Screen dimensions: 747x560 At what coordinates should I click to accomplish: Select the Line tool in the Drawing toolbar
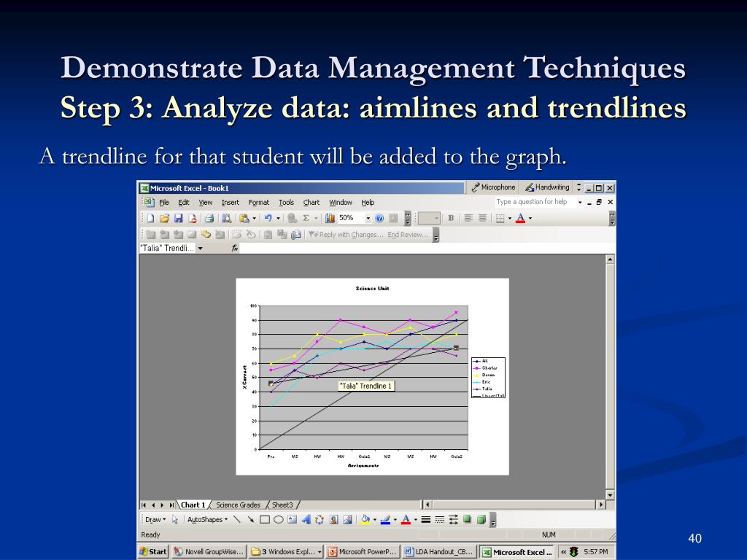click(x=237, y=519)
